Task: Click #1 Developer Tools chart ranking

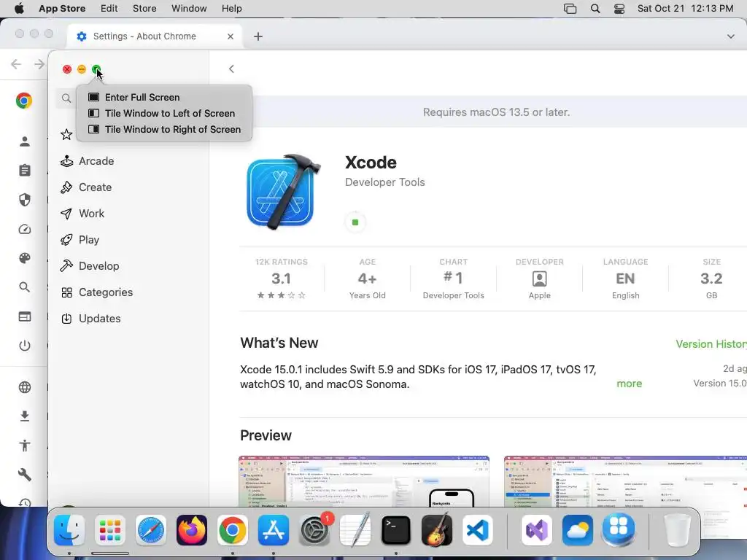Action: (453, 279)
